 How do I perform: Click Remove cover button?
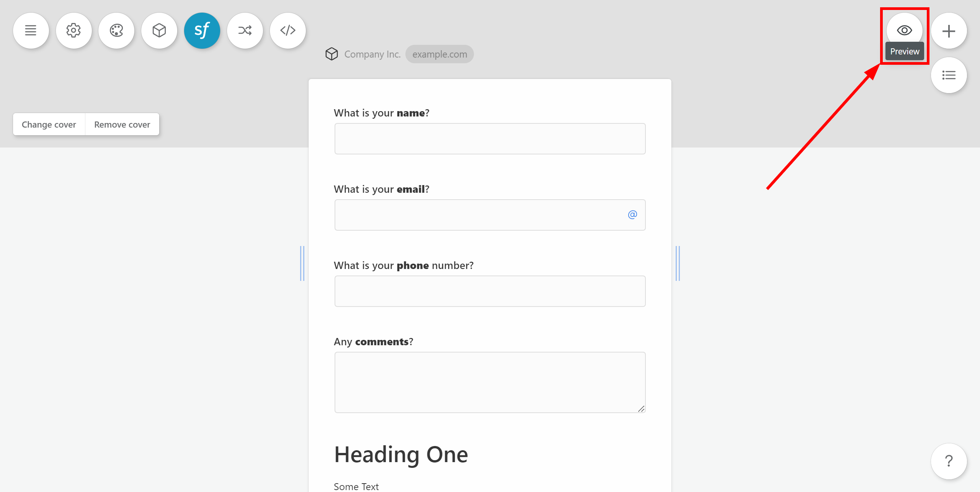122,124
